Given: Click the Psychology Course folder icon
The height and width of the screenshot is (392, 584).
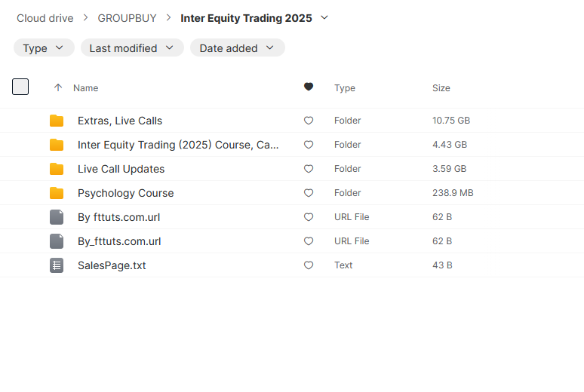Looking at the screenshot, I should click(57, 193).
